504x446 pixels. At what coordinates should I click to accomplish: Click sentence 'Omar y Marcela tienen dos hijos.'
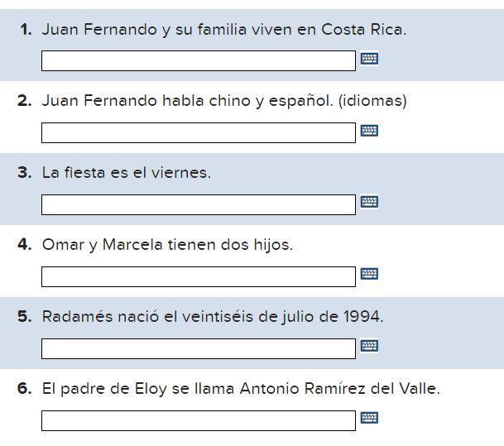(x=167, y=245)
